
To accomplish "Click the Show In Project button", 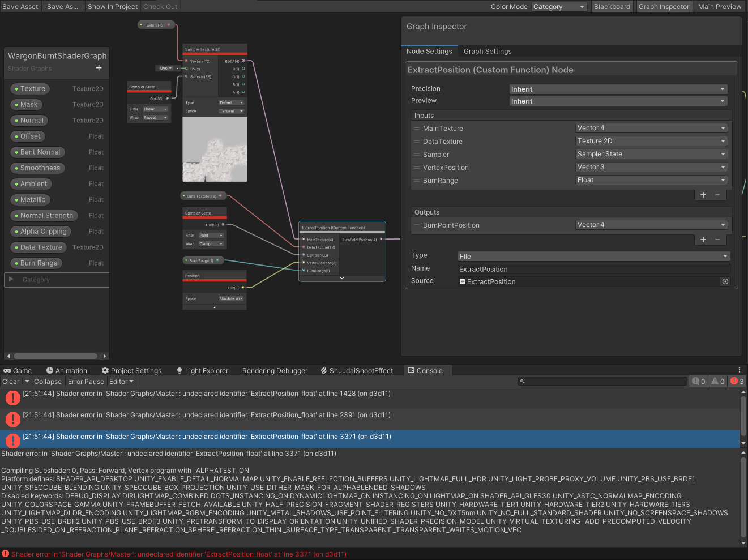I will point(112,7).
